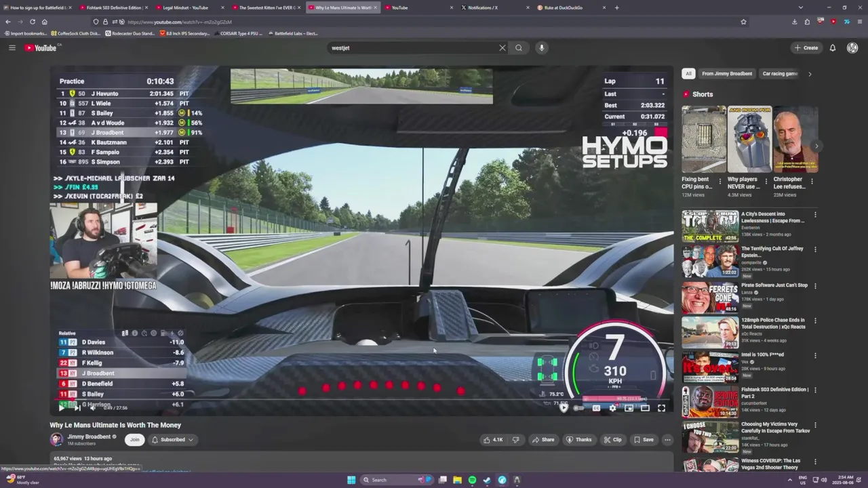Play the video
This screenshot has height=488, width=868.
[x=61, y=407]
